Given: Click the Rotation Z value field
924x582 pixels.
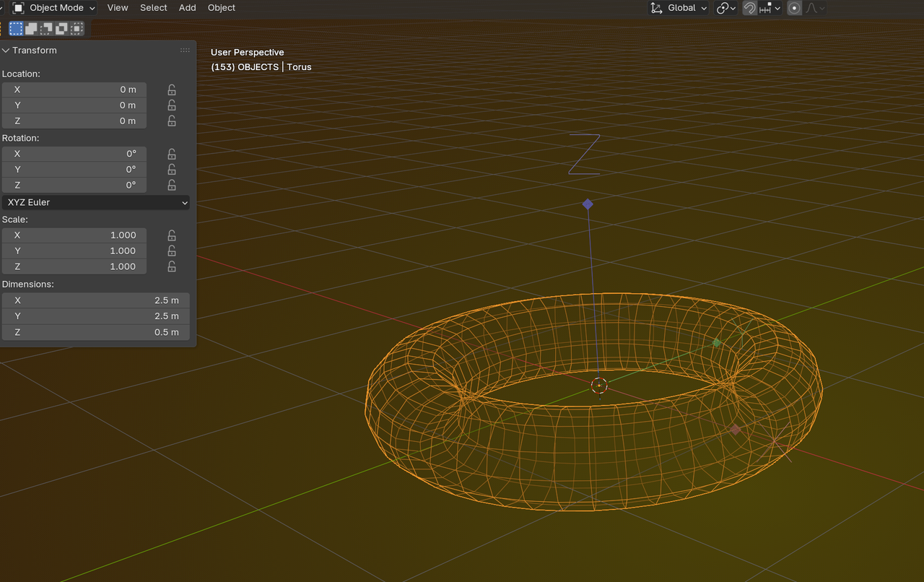Looking at the screenshot, I should tap(74, 186).
